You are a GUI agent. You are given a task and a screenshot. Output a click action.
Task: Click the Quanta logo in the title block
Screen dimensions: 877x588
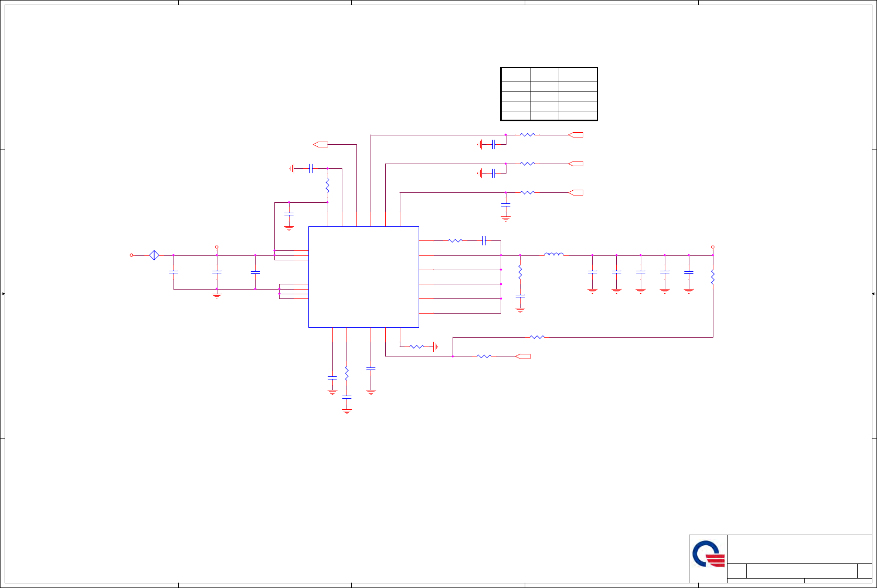(x=709, y=555)
